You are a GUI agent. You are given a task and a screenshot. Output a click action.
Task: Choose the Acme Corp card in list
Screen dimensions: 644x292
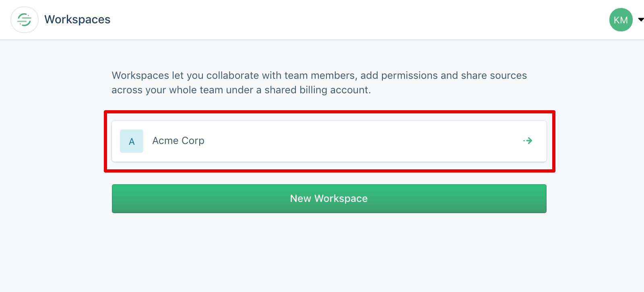[329, 141]
